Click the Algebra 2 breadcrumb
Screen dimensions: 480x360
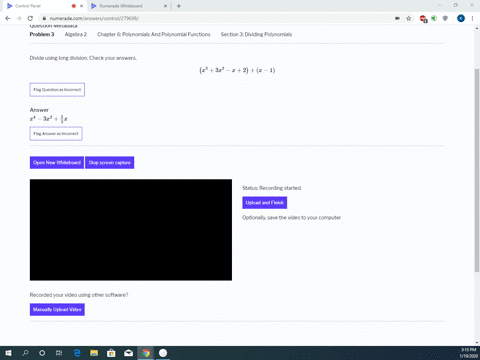76,34
